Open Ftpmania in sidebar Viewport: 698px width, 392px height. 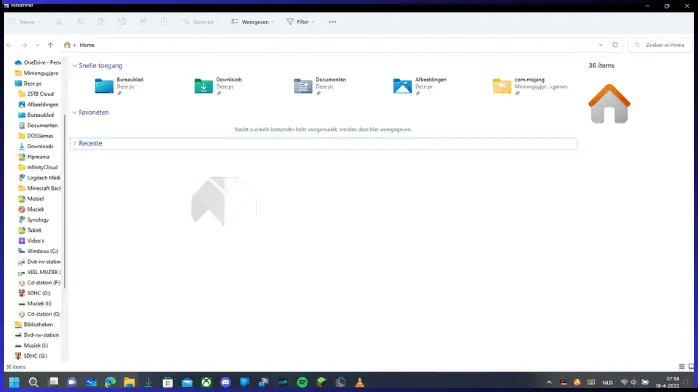[x=34, y=157]
